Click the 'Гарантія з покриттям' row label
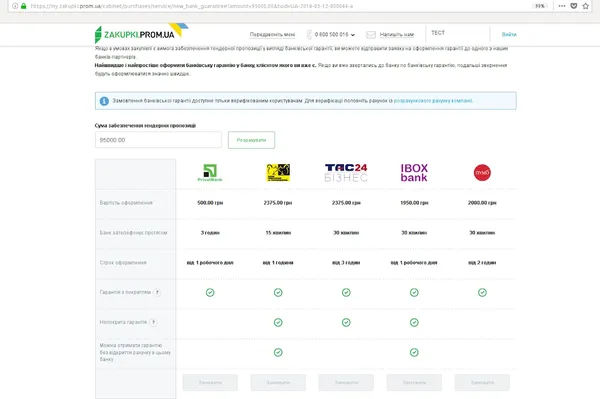Viewport: 600px width, 399px height. (x=125, y=292)
